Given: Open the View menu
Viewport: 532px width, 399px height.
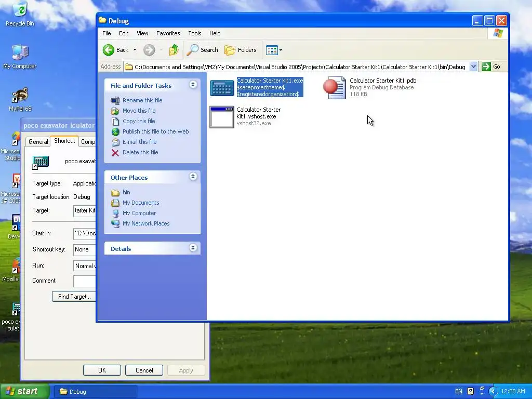Looking at the screenshot, I should pyautogui.click(x=142, y=33).
